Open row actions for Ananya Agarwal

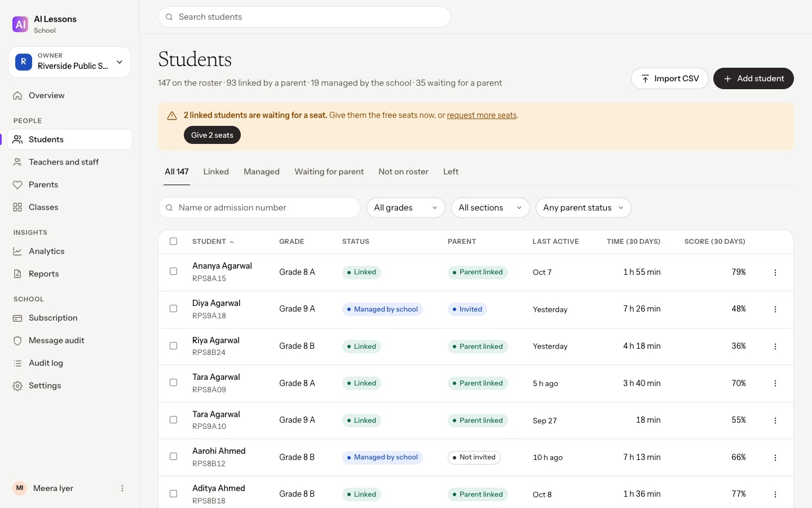tap(775, 273)
